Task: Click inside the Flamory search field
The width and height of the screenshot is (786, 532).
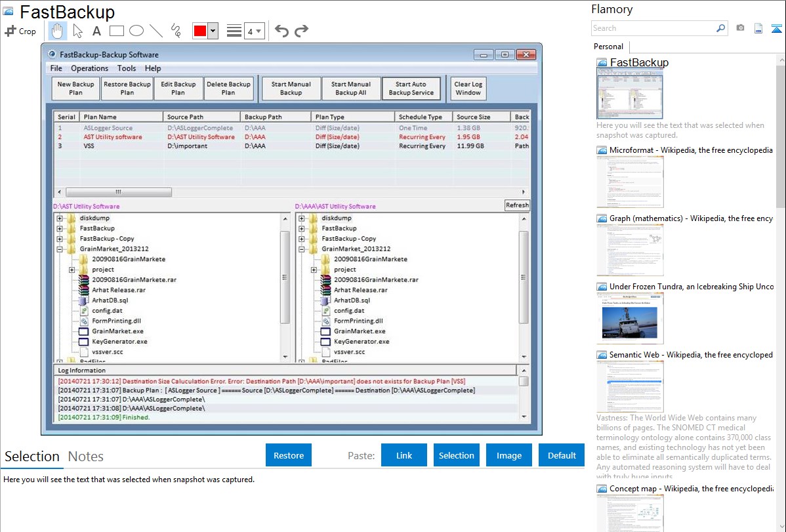Action: pyautogui.click(x=653, y=28)
